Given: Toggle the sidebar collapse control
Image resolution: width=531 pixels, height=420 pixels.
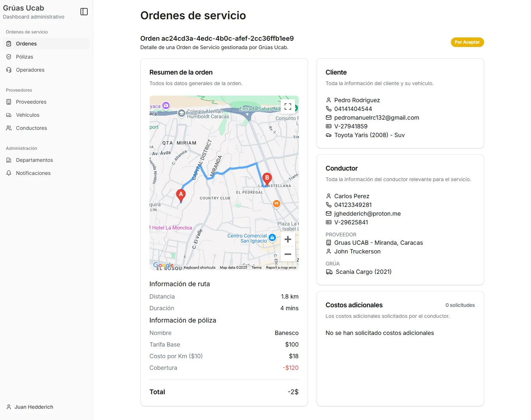Looking at the screenshot, I should (84, 11).
